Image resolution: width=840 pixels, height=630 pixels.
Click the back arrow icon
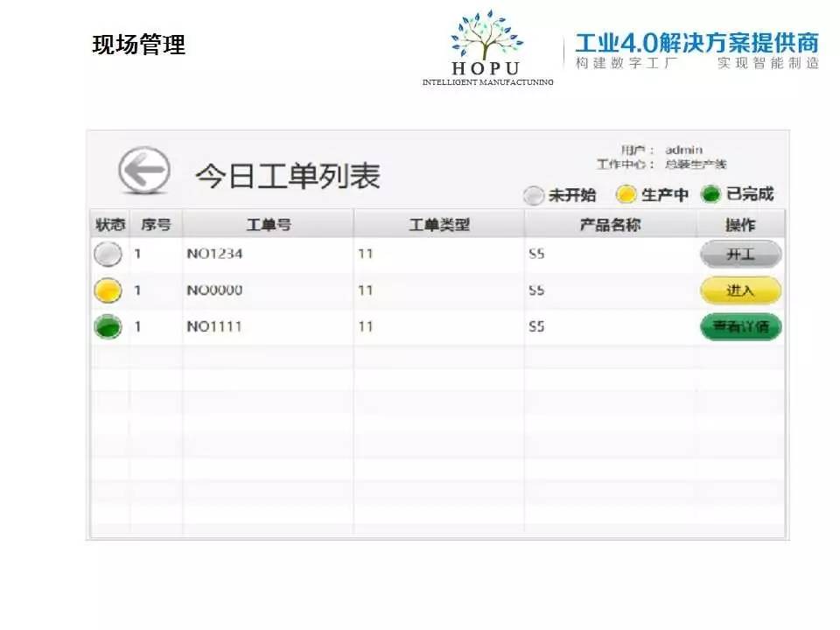[x=144, y=170]
